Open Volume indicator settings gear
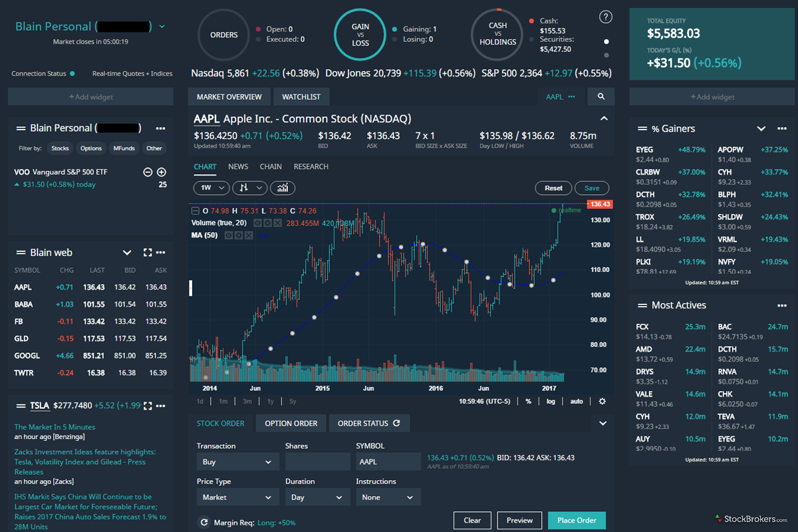This screenshot has width=798, height=532. pos(267,223)
